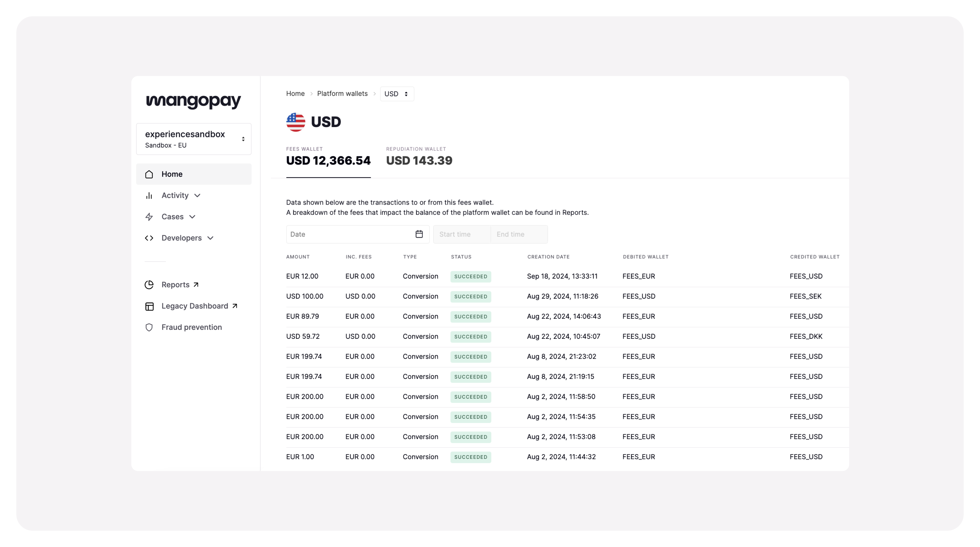
Task: Open the Legacy Dashboard
Action: 194,305
